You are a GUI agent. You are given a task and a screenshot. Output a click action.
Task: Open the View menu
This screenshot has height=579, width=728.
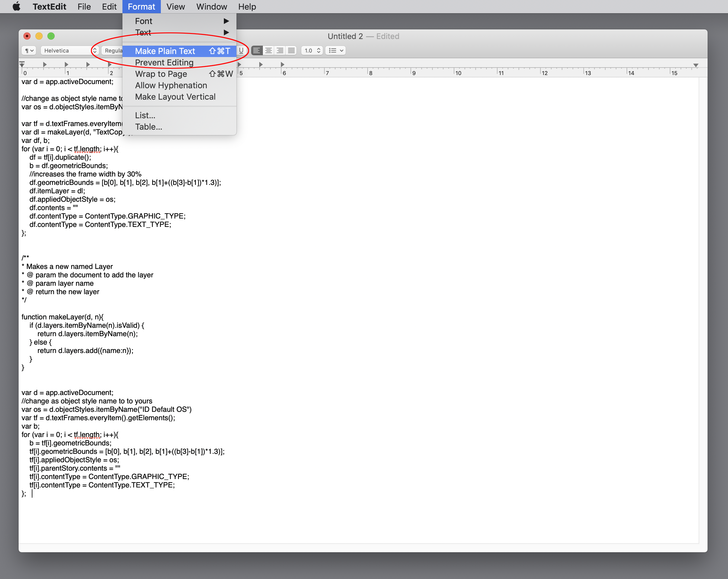click(x=176, y=7)
